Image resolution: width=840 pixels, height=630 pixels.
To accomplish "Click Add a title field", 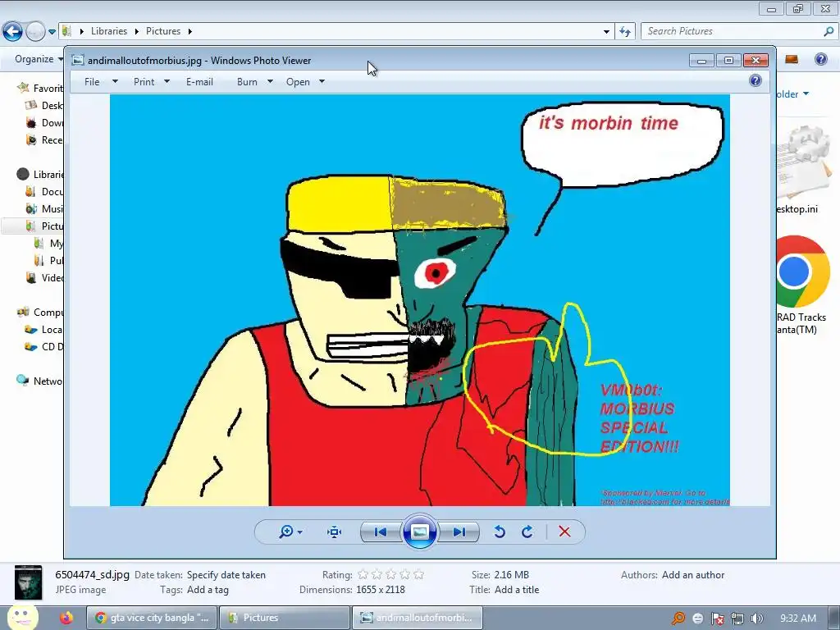I will click(517, 590).
